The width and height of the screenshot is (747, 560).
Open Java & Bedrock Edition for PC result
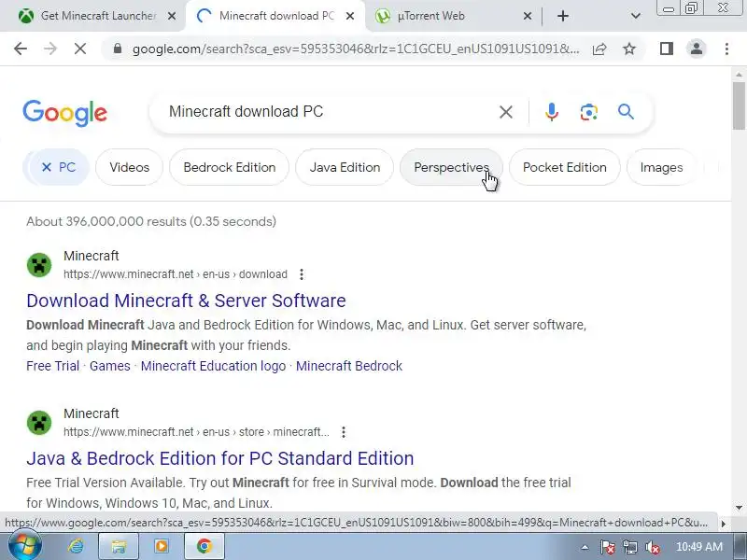tap(219, 458)
